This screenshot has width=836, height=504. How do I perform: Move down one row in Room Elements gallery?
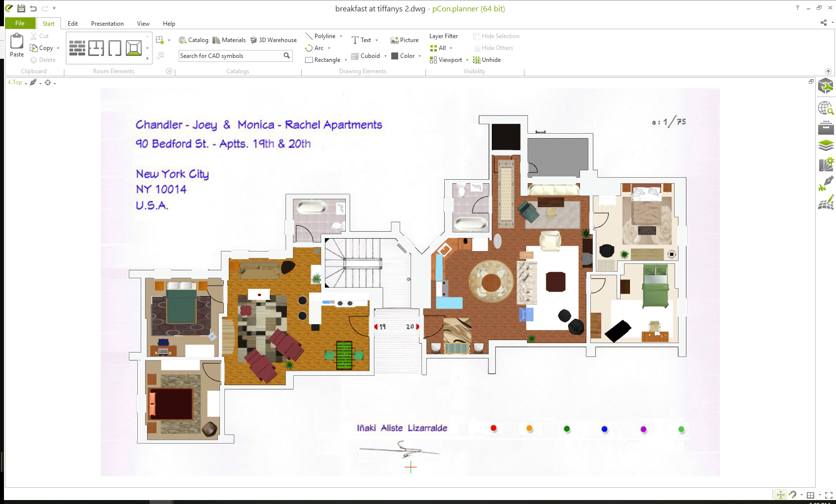click(147, 48)
